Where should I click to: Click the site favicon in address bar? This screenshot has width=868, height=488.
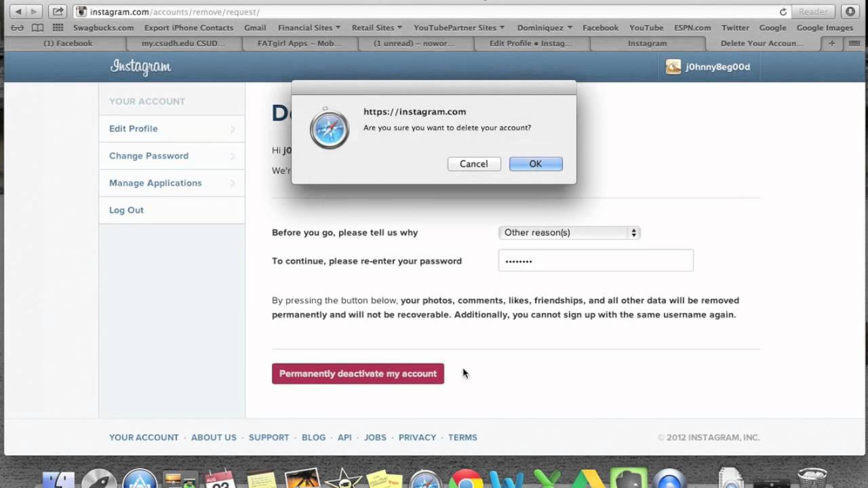(x=81, y=12)
